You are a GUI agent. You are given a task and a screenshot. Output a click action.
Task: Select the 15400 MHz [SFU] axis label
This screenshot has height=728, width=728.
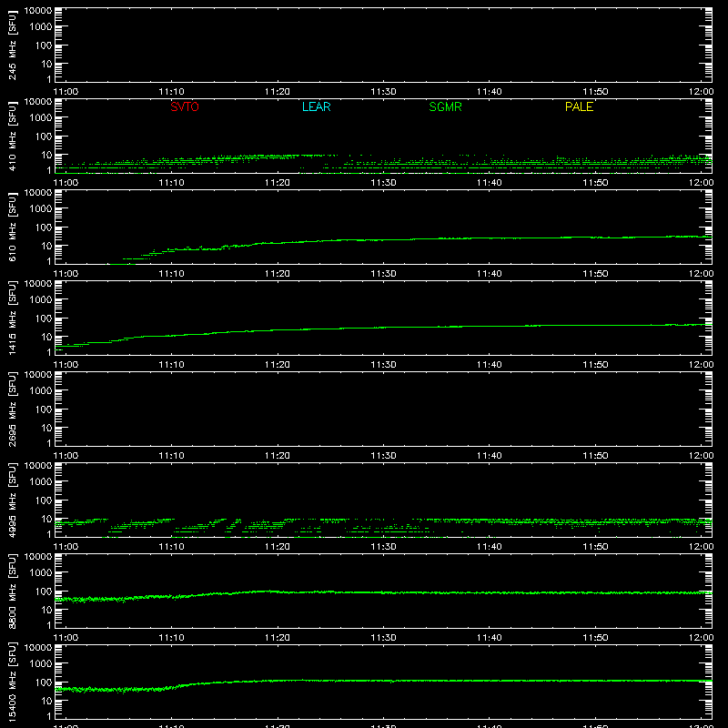tap(12, 682)
